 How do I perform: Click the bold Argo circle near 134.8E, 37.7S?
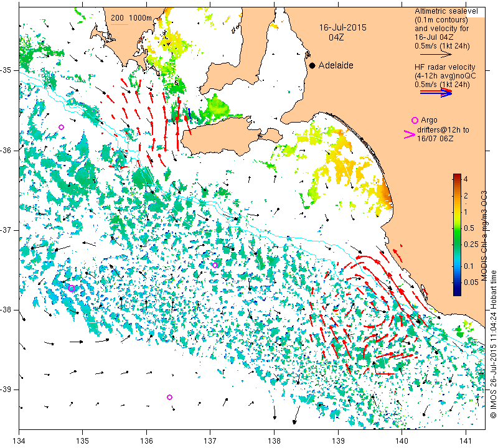[x=71, y=288]
